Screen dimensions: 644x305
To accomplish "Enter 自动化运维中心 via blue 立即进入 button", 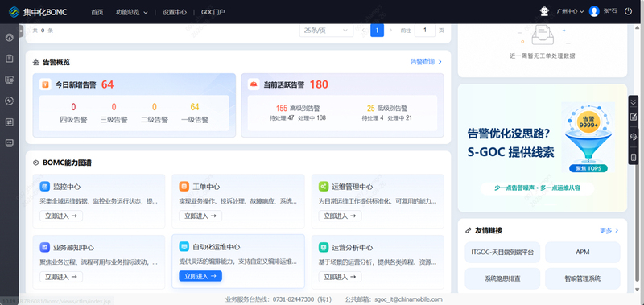I will (200, 276).
